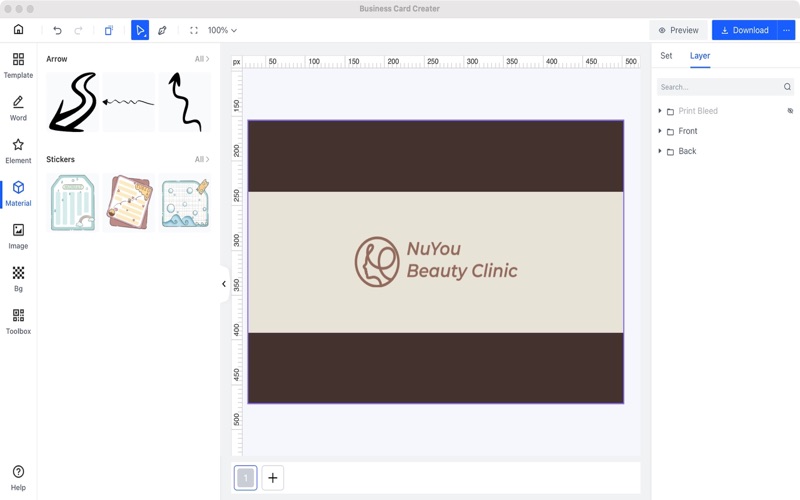Toggle fullscreen fit icon
This screenshot has width=800, height=500.
[194, 31]
